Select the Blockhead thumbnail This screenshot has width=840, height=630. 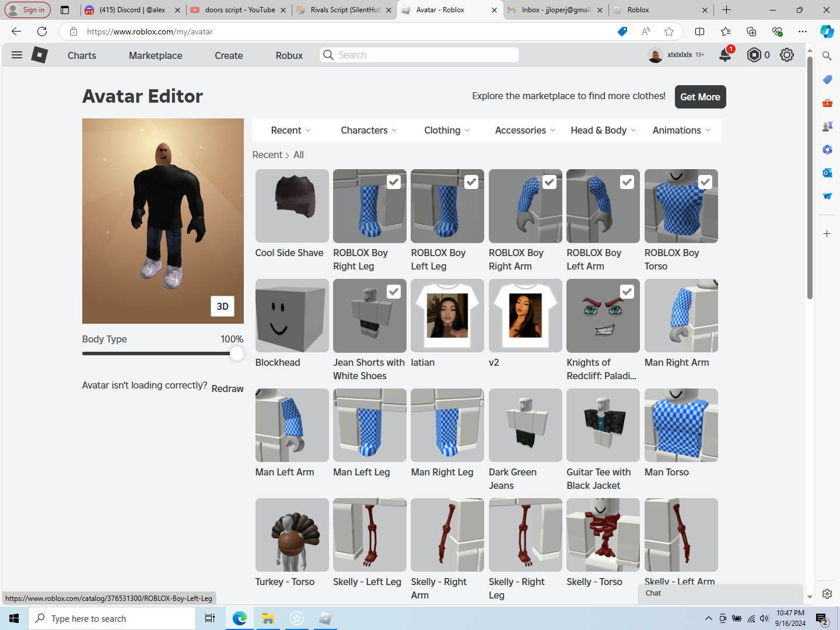292,316
